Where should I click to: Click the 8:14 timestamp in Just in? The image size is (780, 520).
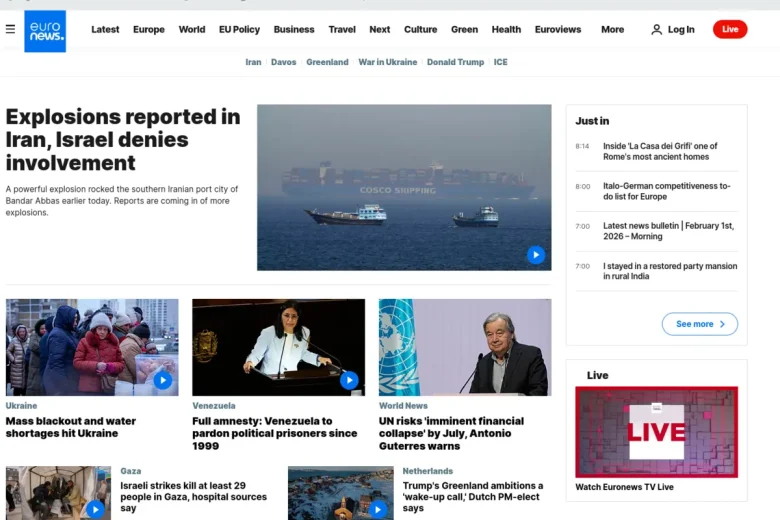tap(582, 146)
